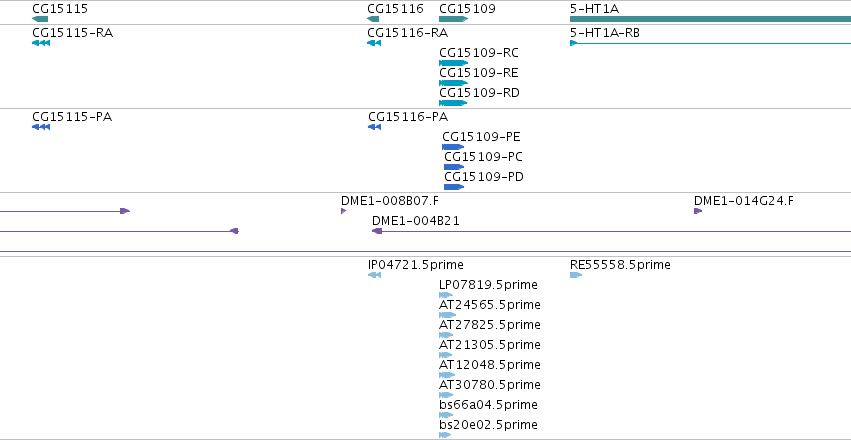Click the CG15109 gene arrow glyph
The width and height of the screenshot is (851, 440).
coord(454,19)
